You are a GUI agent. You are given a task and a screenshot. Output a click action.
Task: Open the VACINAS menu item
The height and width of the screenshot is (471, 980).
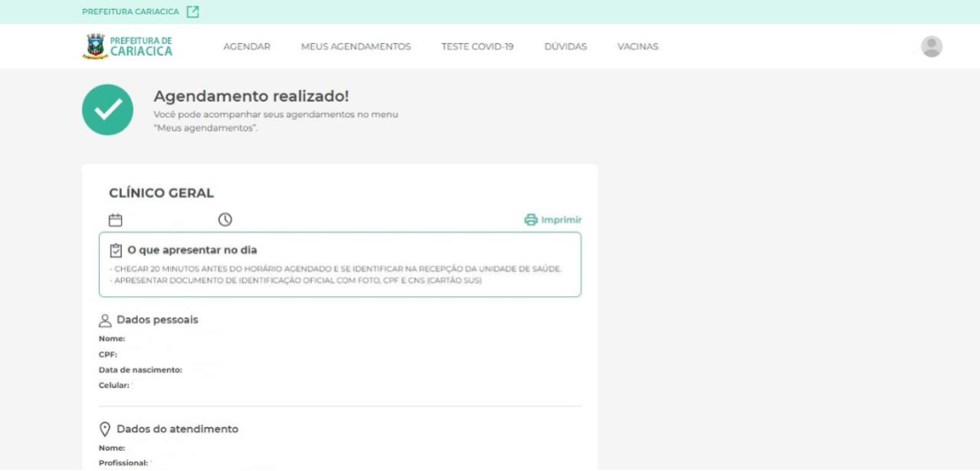click(x=637, y=47)
